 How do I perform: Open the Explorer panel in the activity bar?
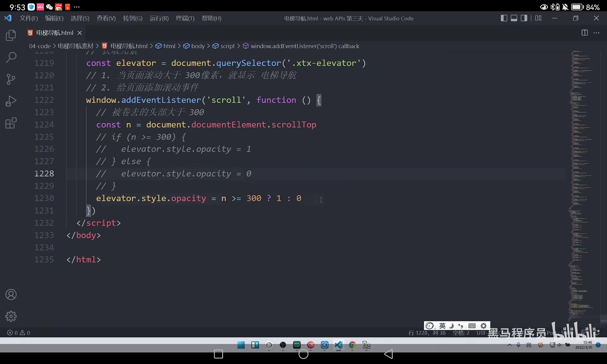(11, 35)
